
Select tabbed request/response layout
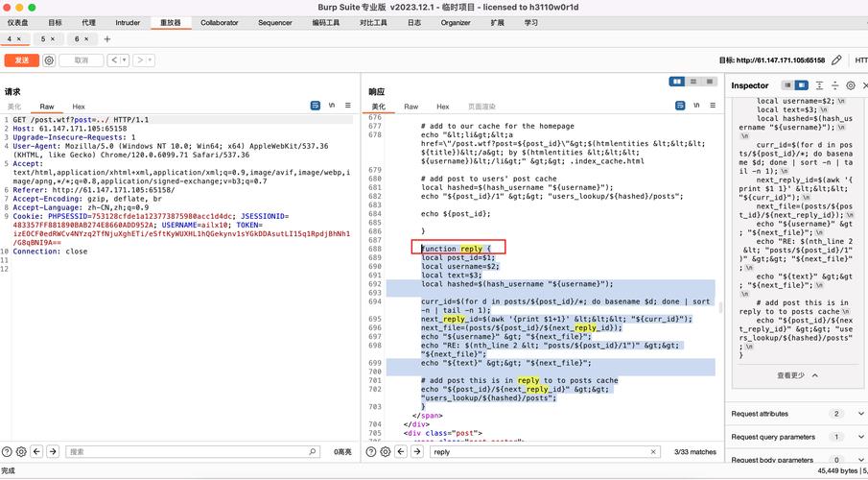click(x=709, y=82)
